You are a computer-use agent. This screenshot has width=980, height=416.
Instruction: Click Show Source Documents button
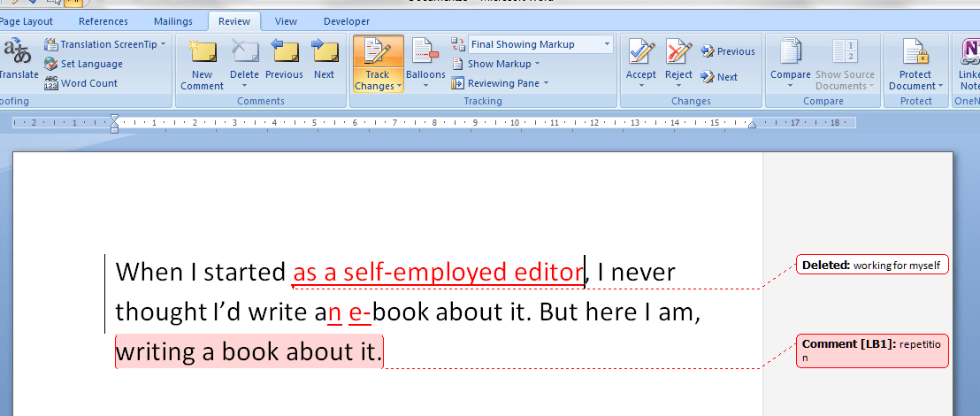coord(845,64)
